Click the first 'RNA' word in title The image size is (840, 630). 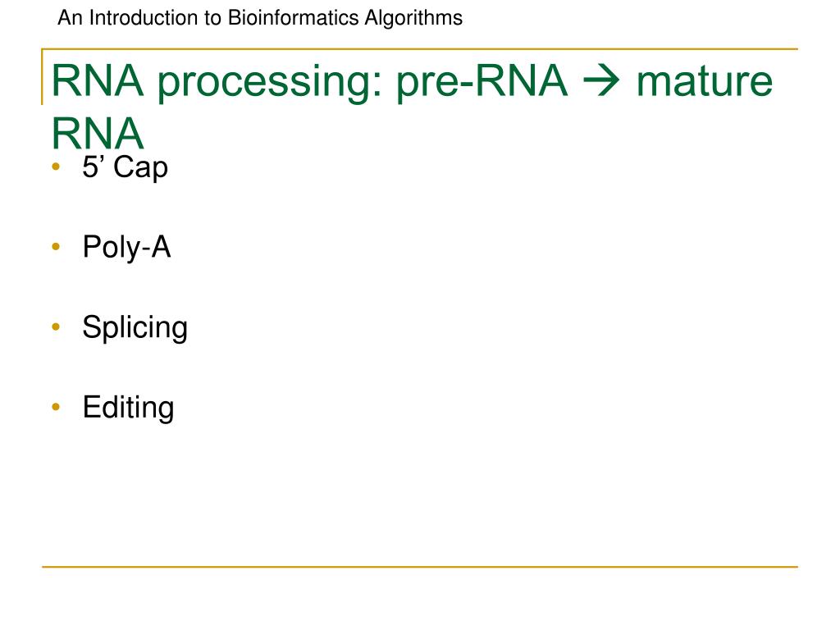[x=98, y=81]
